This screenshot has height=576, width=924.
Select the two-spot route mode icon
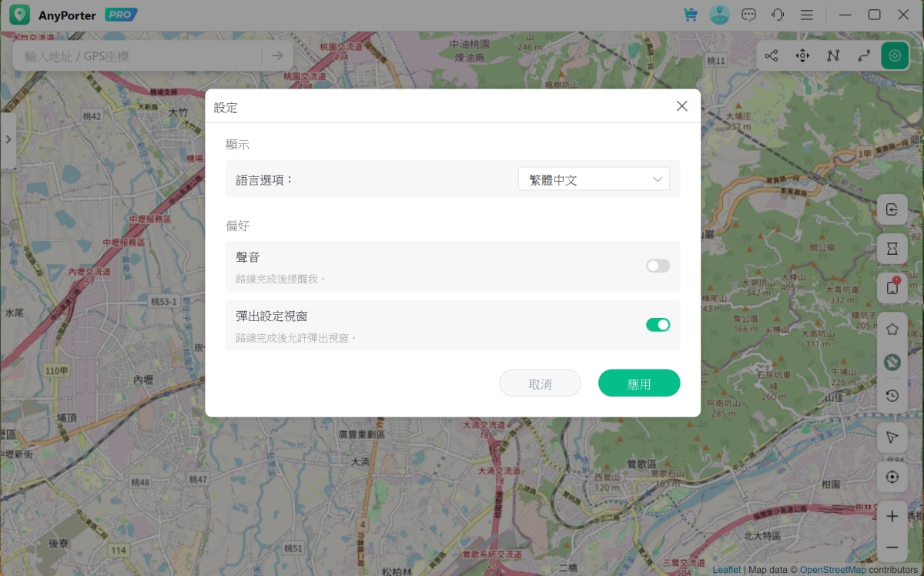point(864,55)
